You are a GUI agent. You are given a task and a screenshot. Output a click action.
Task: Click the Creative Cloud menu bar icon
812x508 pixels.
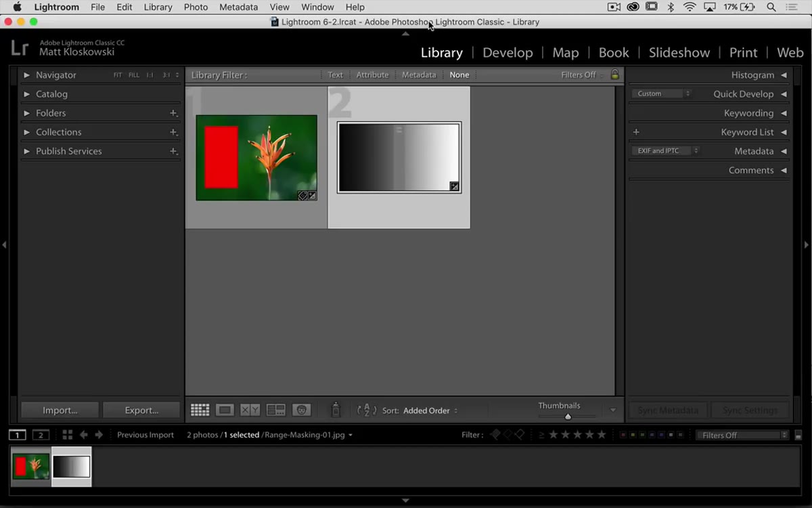coord(633,7)
